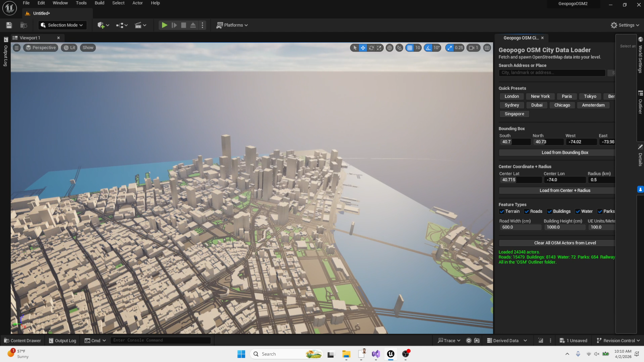
Task: Toggle the Terrain feature checkbox
Action: [x=502, y=212]
